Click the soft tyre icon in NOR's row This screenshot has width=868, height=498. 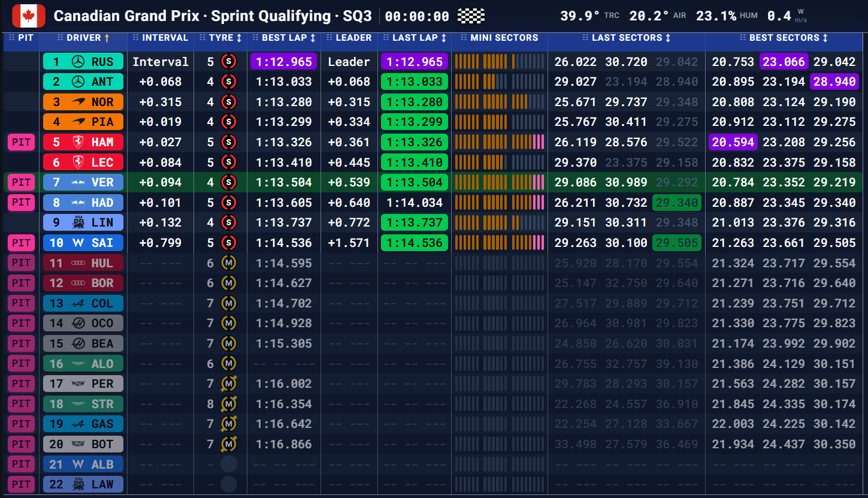(228, 102)
